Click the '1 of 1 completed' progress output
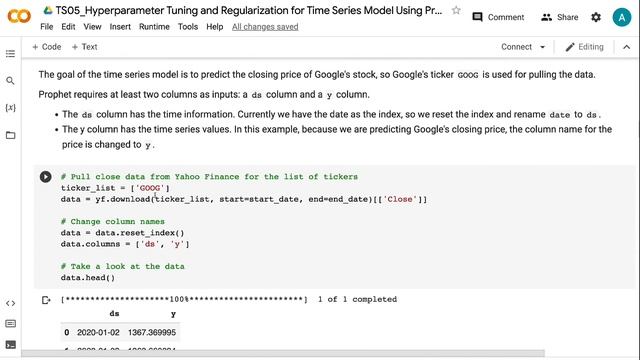 (x=357, y=299)
